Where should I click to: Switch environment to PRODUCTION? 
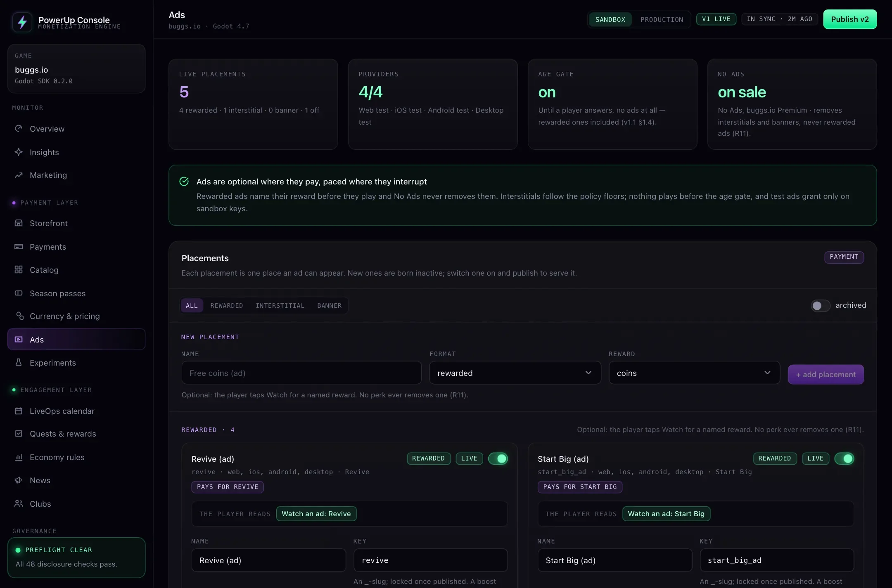point(662,20)
